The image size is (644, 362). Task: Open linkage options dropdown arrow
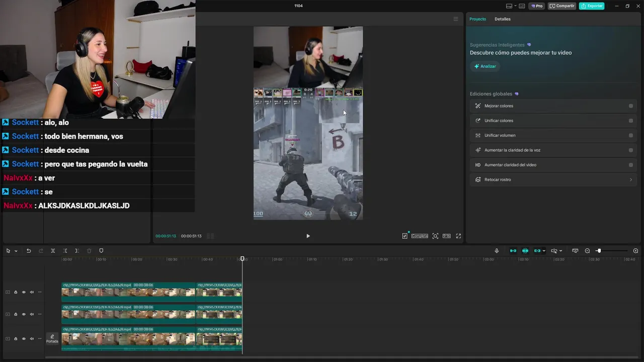coord(544,251)
